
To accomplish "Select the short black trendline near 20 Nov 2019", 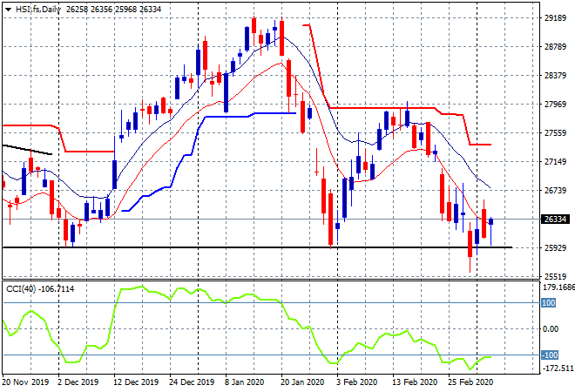I will tap(28, 150).
